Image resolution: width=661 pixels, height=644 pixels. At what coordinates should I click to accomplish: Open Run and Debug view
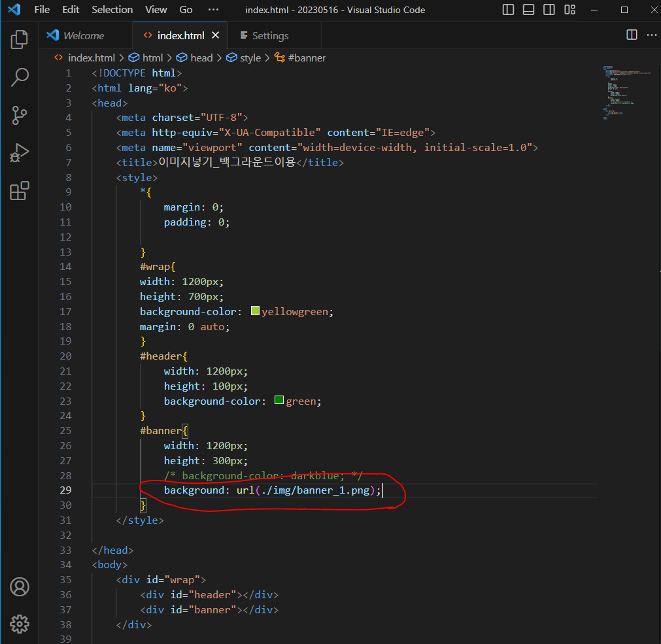[x=20, y=152]
